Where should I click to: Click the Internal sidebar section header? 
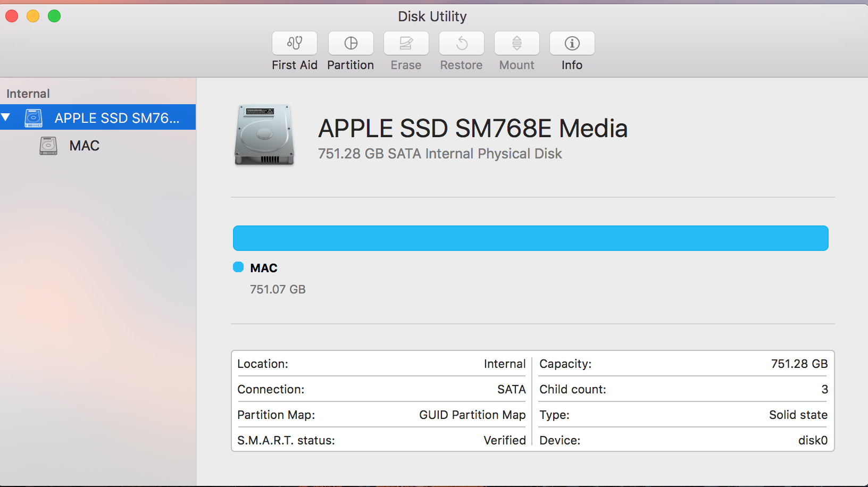point(28,94)
